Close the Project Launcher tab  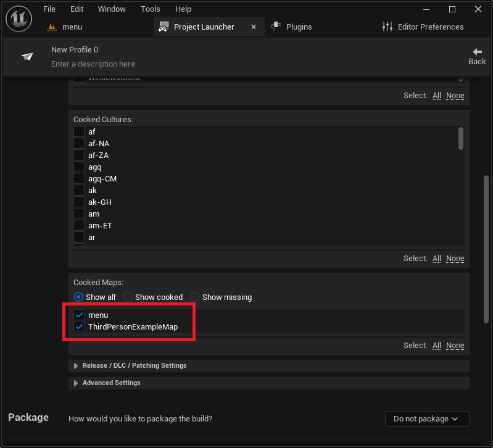254,27
